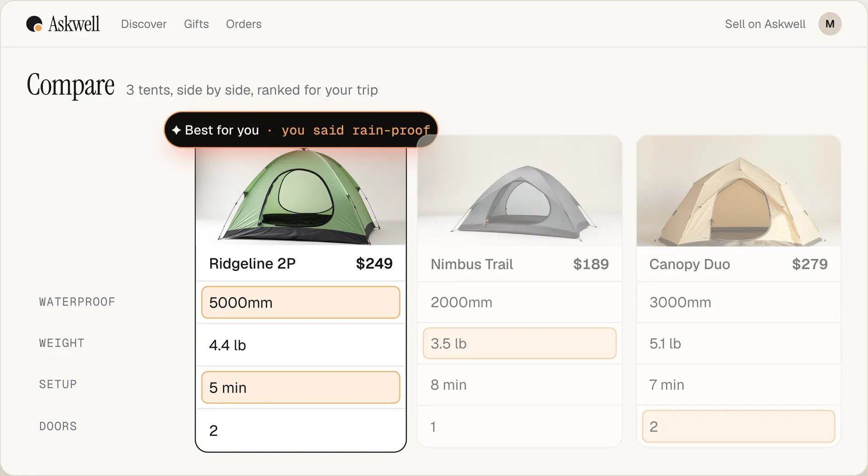Screen dimensions: 868x476
Task: Select the 8 min setup cell
Action: [519, 385]
